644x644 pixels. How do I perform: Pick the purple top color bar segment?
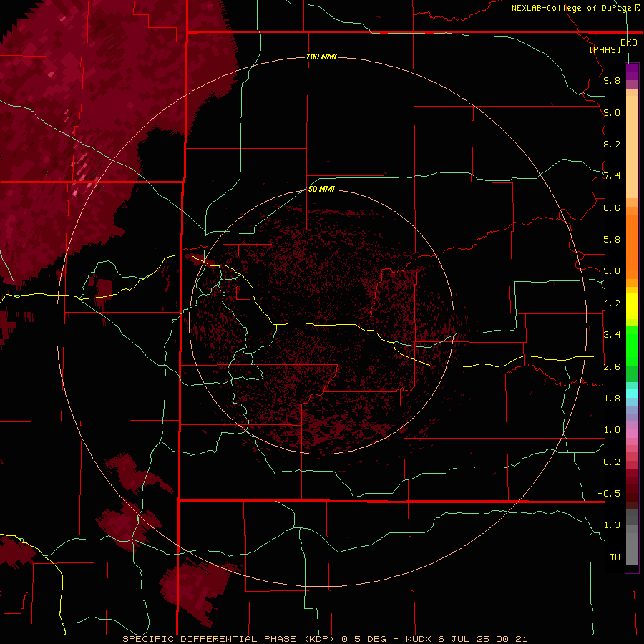click(632, 72)
